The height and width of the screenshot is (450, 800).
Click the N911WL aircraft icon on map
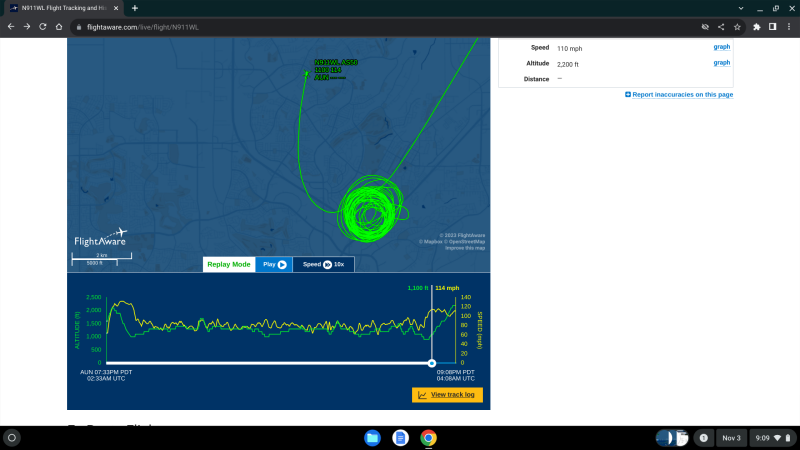click(307, 74)
